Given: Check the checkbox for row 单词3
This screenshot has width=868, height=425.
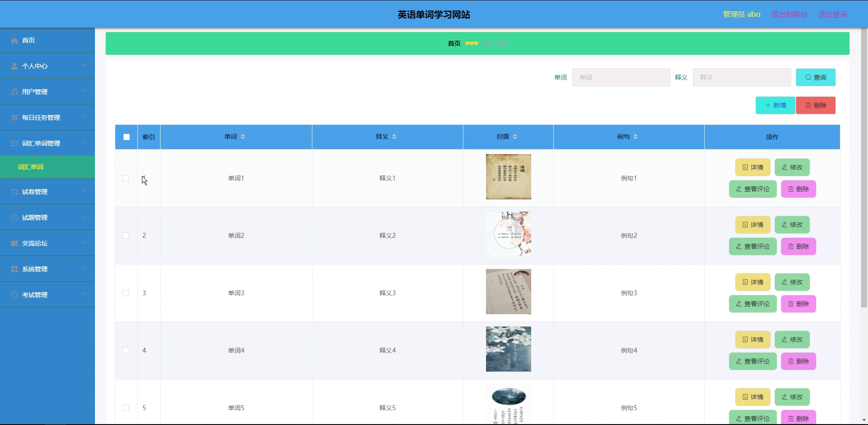Looking at the screenshot, I should coord(126,293).
